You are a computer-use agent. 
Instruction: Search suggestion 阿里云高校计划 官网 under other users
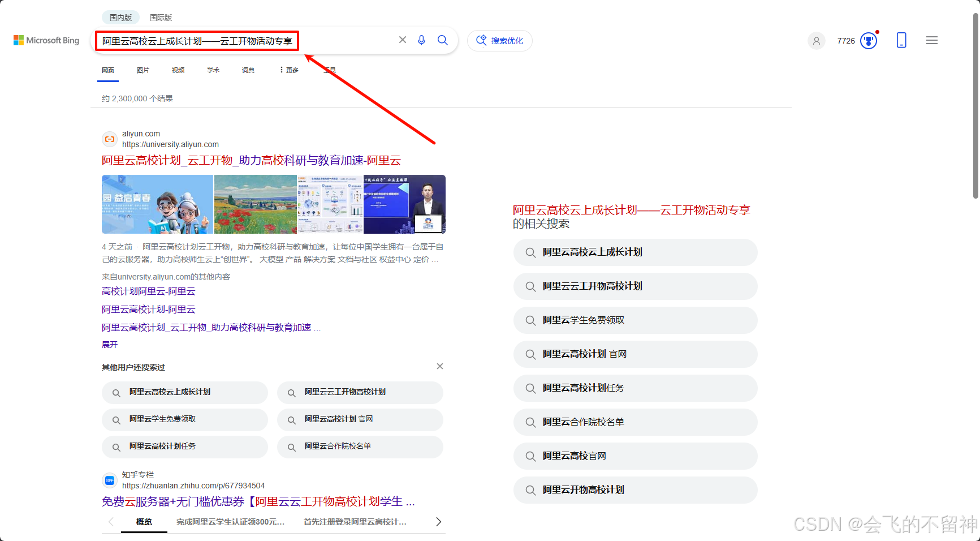[x=360, y=419]
